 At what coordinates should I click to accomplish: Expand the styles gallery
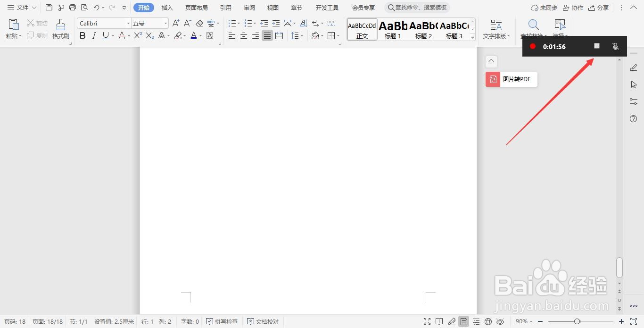(x=473, y=37)
